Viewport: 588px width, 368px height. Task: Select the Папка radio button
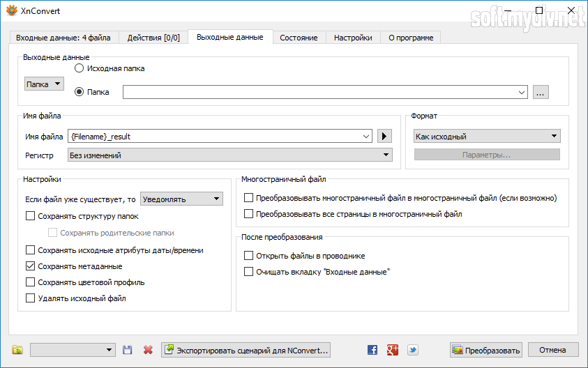[79, 92]
